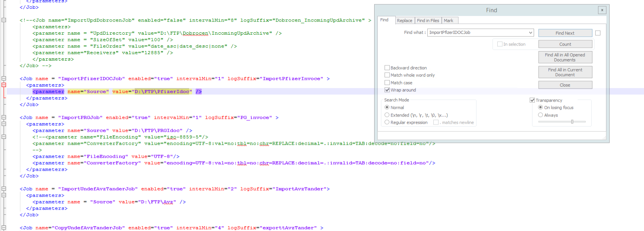Collapse the CopyUndefAvzTanderJob fold marker
644x231 pixels.
(4, 228)
